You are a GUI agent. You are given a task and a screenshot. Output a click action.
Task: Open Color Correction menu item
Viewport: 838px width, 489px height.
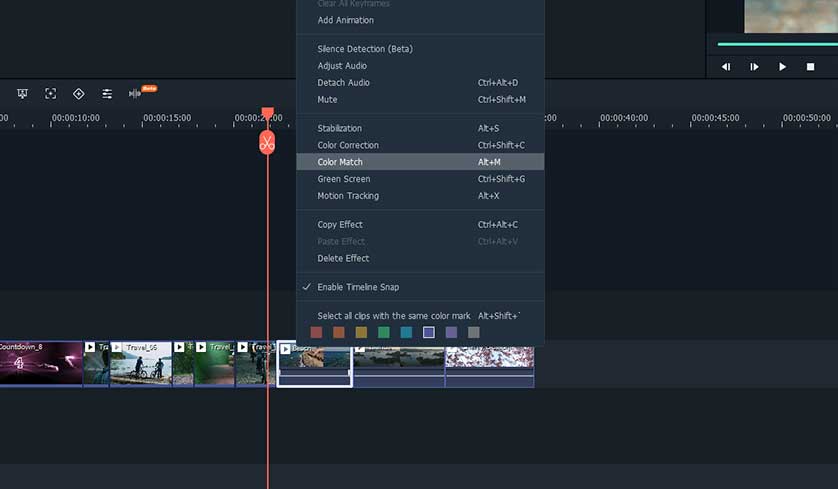tap(420, 145)
